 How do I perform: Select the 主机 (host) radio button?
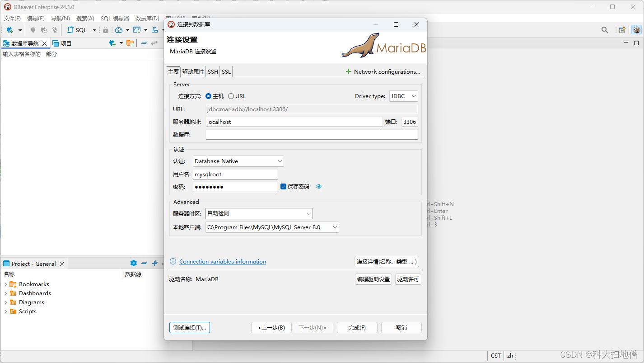tap(209, 96)
